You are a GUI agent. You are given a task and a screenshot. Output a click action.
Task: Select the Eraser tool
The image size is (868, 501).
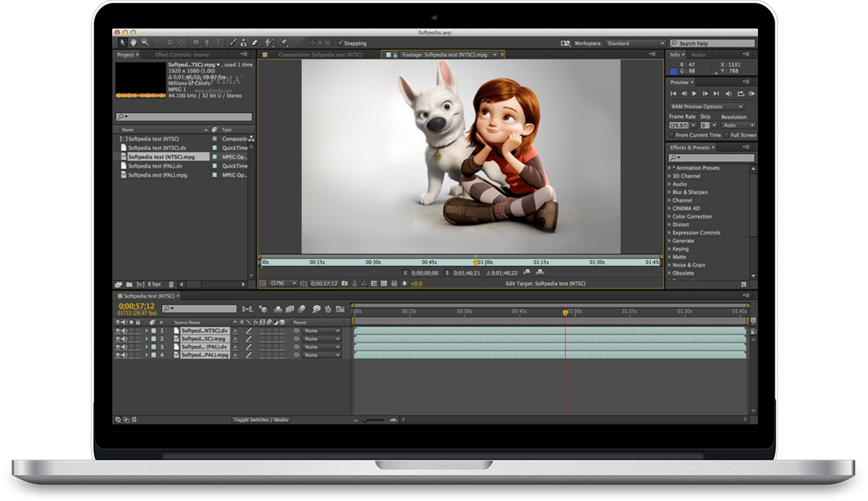pos(255,43)
